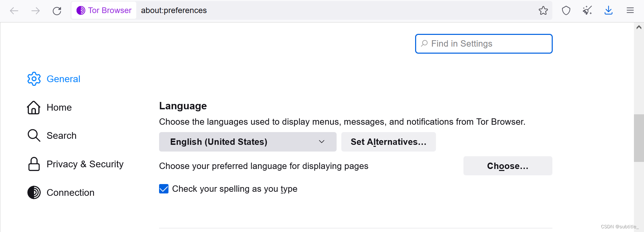Click the Tor Browser onion identity icon
The height and width of the screenshot is (232, 644).
(81, 10)
